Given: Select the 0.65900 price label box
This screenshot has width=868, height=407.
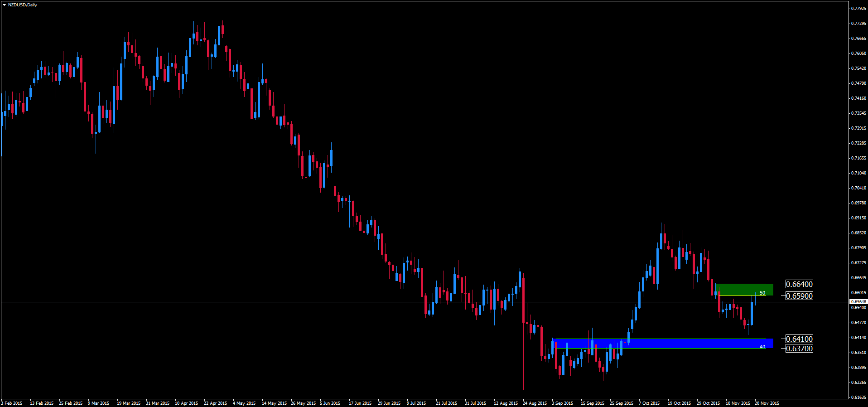Looking at the screenshot, I should (x=799, y=296).
